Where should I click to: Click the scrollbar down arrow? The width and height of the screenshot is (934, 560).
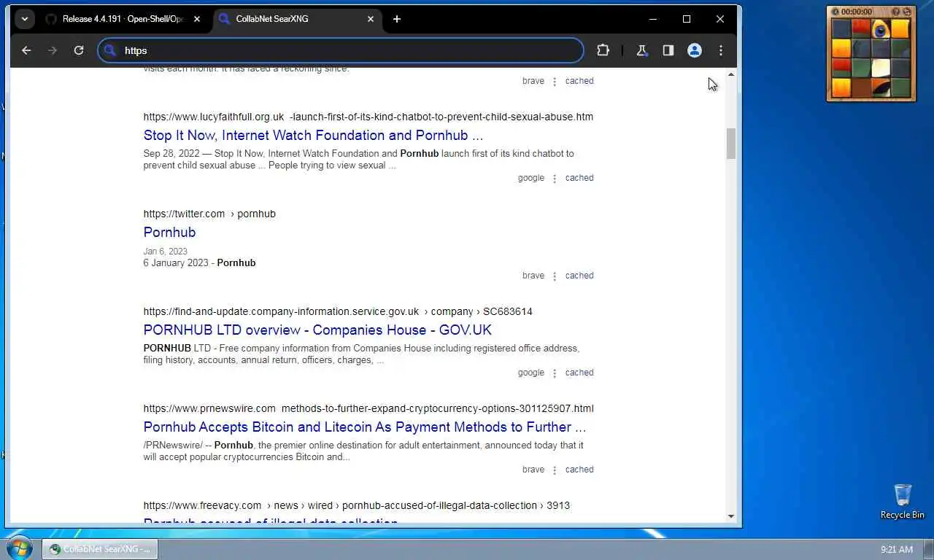pyautogui.click(x=731, y=516)
